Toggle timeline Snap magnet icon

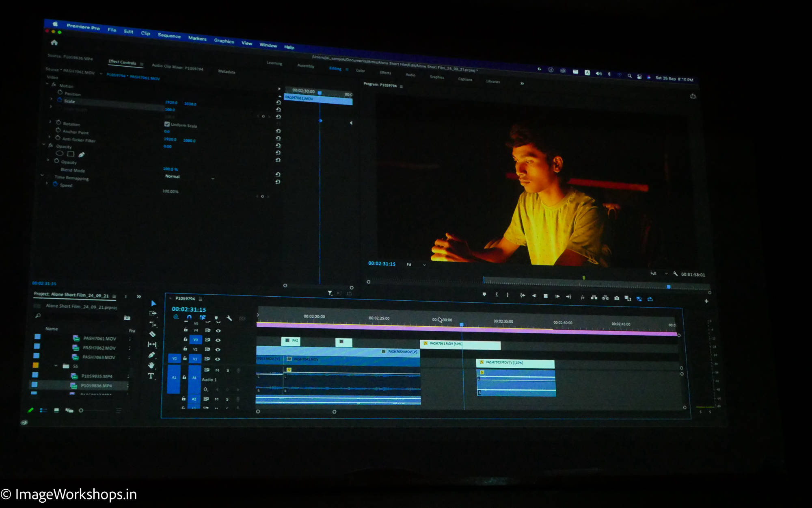coord(189,317)
